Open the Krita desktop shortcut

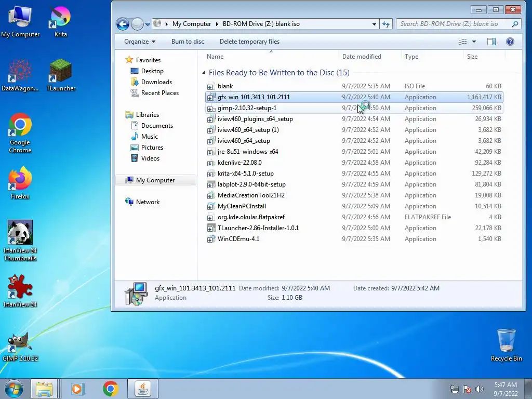tap(60, 21)
